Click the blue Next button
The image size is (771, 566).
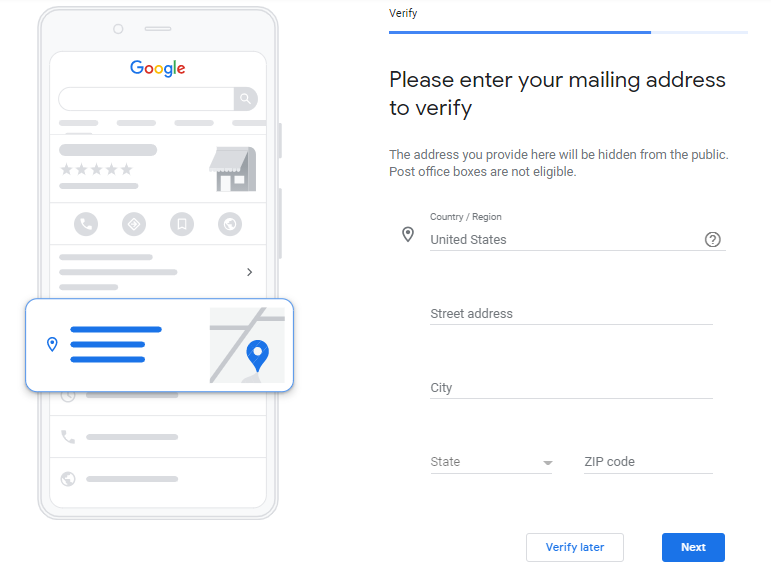pos(693,547)
